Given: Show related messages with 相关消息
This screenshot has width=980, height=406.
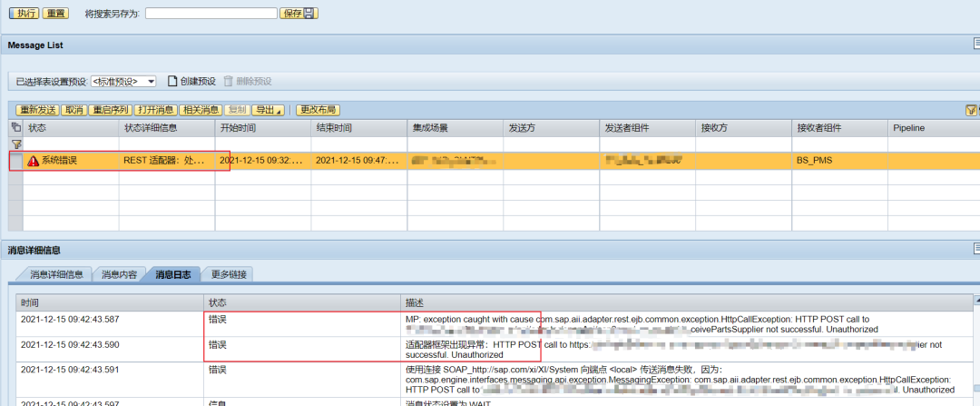Looking at the screenshot, I should coord(201,110).
